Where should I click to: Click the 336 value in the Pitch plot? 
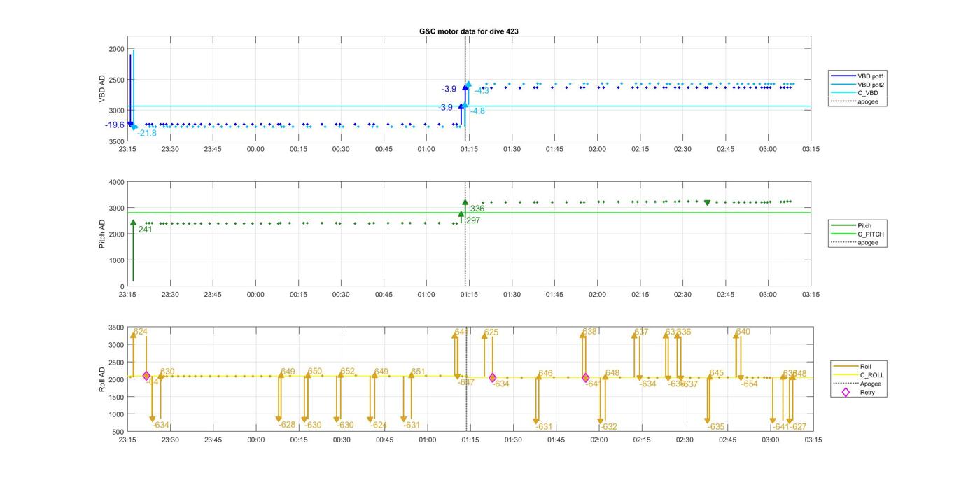(477, 209)
